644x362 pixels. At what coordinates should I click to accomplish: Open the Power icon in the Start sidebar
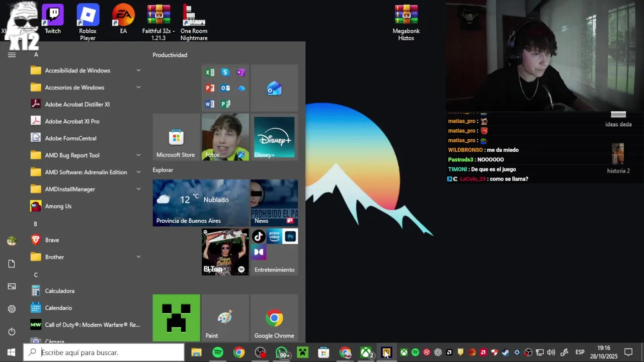[12, 332]
